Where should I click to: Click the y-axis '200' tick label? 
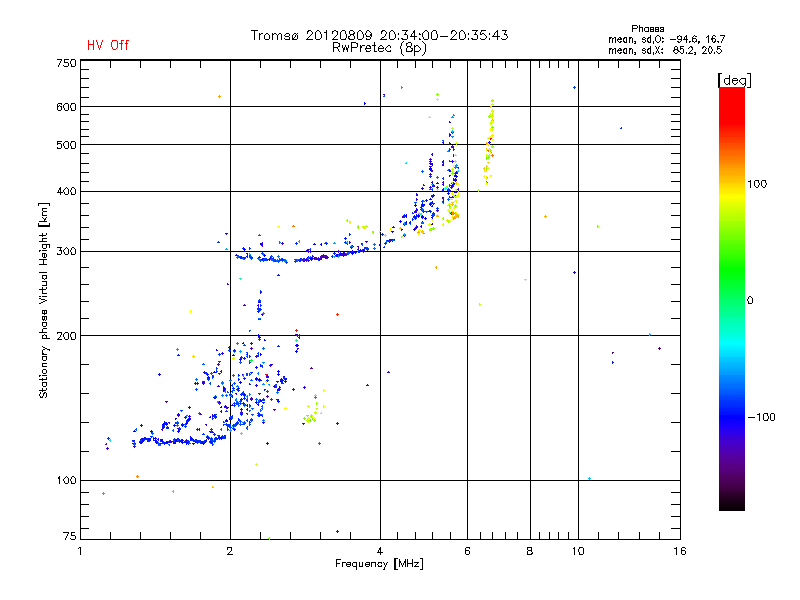coord(66,336)
